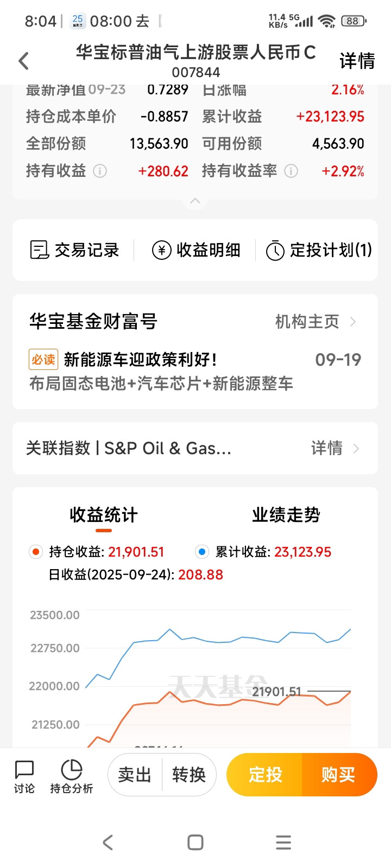Image resolution: width=391 pixels, height=868 pixels.
Task: Open the 讨论 discussion icon
Action: pos(24,776)
